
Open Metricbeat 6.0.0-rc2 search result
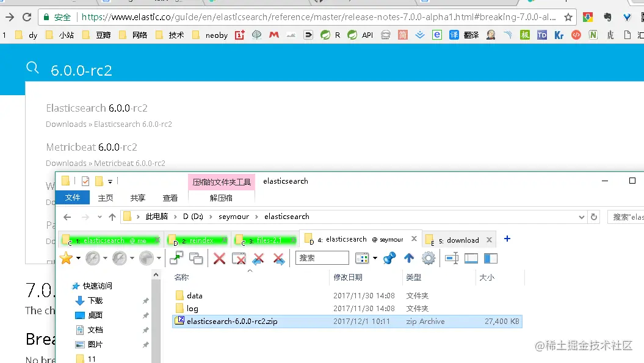click(x=91, y=147)
